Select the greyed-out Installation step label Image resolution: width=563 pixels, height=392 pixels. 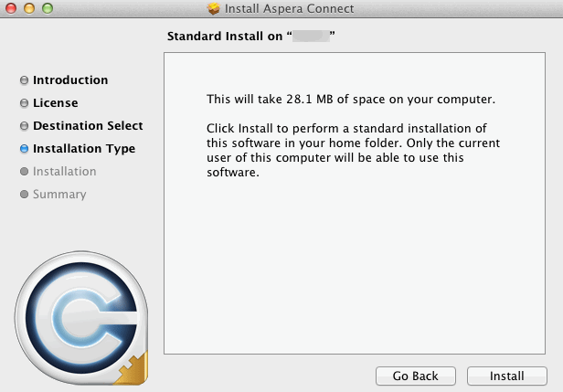[x=64, y=172]
